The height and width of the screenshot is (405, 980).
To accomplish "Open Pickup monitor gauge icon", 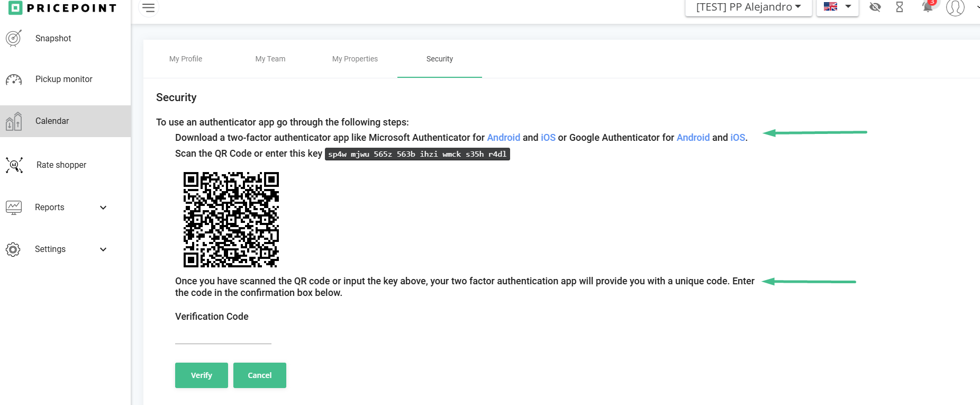I will click(14, 79).
